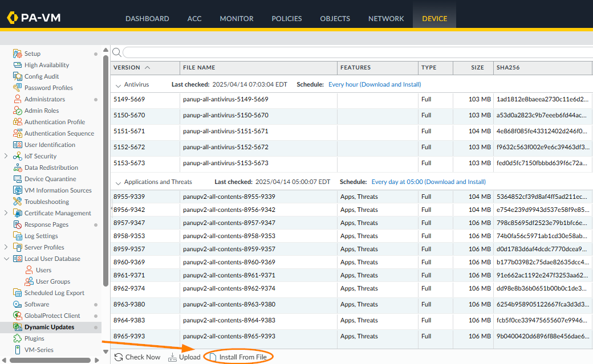Click Install From File button
The width and height of the screenshot is (593, 364).
pyautogui.click(x=238, y=357)
